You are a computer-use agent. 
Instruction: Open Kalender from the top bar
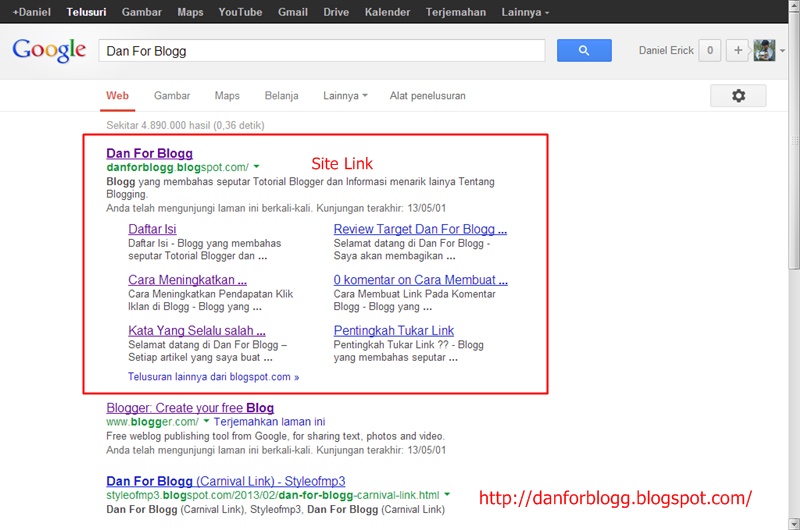click(x=387, y=12)
